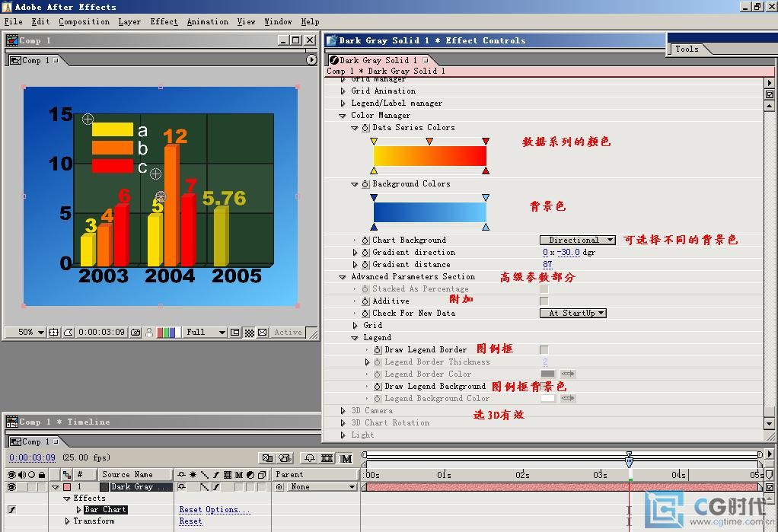The width and height of the screenshot is (778, 532).
Task: Switch to the Tools tab
Action: tap(687, 49)
